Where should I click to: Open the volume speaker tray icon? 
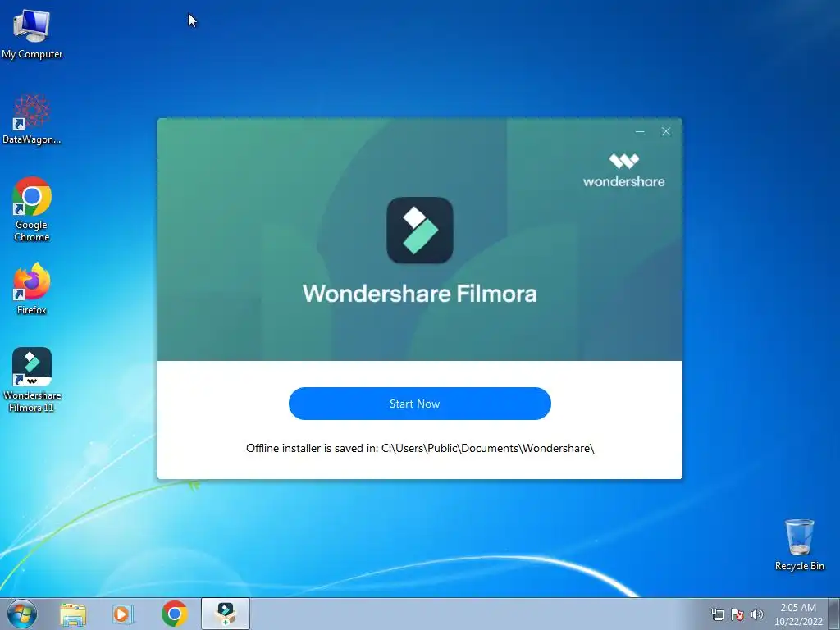click(757, 614)
